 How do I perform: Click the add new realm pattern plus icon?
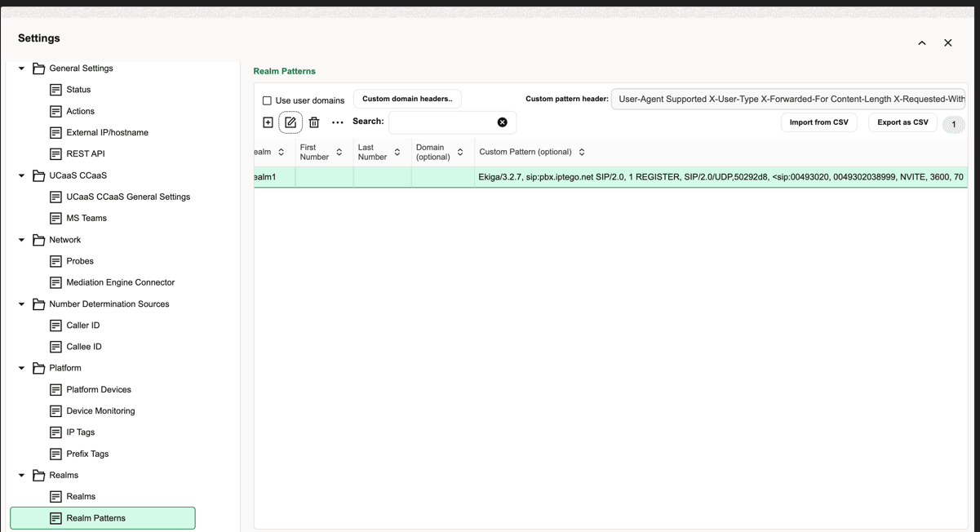268,122
